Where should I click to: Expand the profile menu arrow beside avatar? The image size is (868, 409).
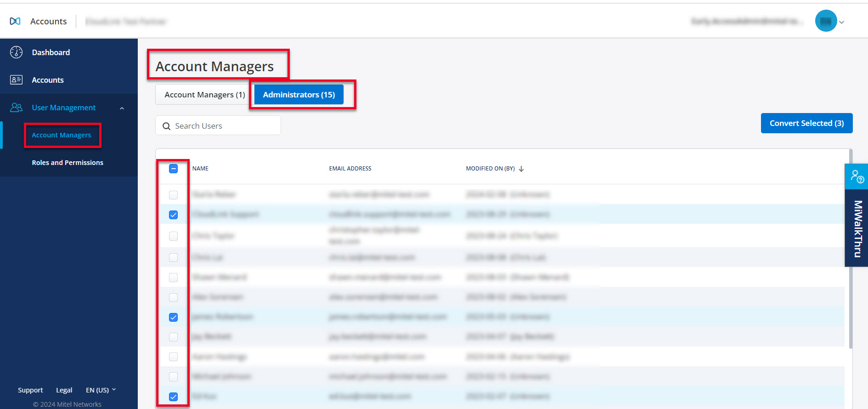(x=841, y=22)
